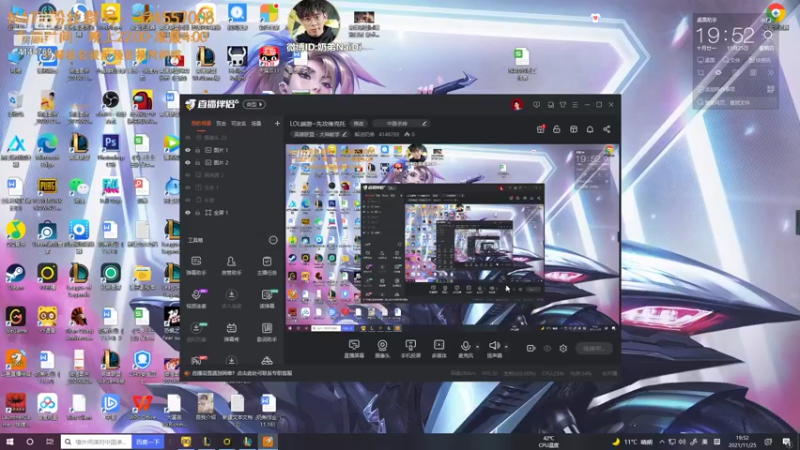
Task: Mute the 麦克风 microphone
Action: pyautogui.click(x=465, y=349)
